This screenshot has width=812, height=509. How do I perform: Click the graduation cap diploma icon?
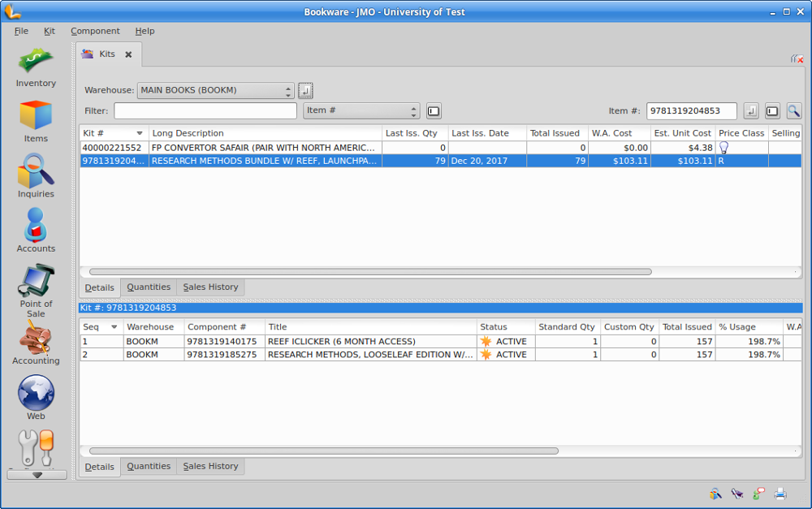[737, 493]
